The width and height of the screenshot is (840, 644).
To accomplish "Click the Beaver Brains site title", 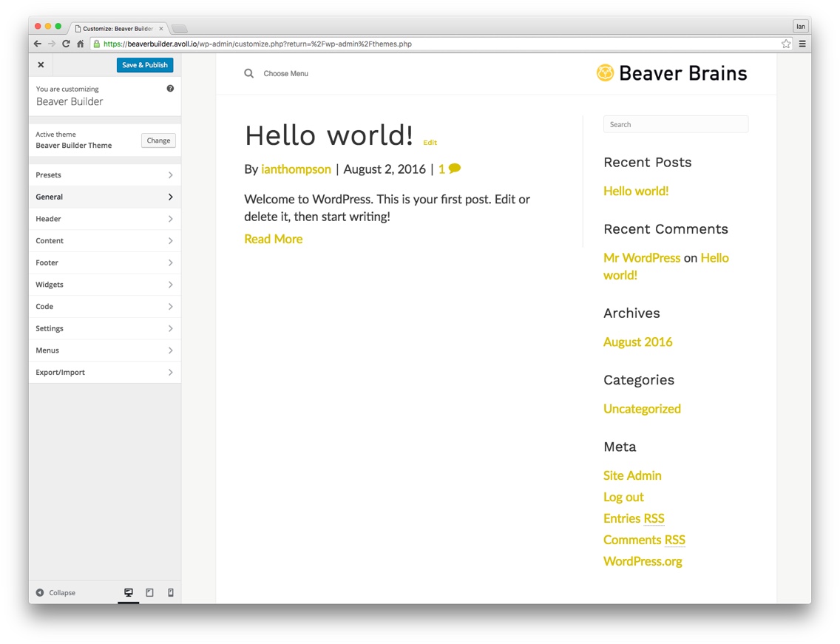I will (x=683, y=73).
